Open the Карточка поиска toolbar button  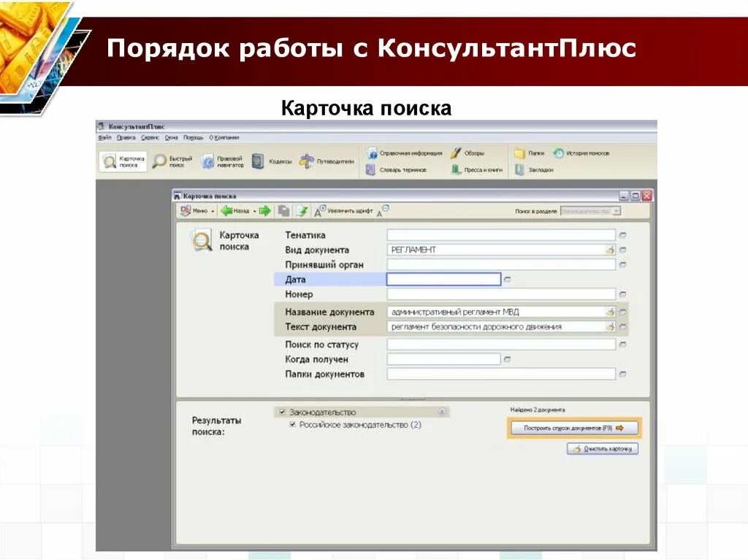[x=123, y=161]
